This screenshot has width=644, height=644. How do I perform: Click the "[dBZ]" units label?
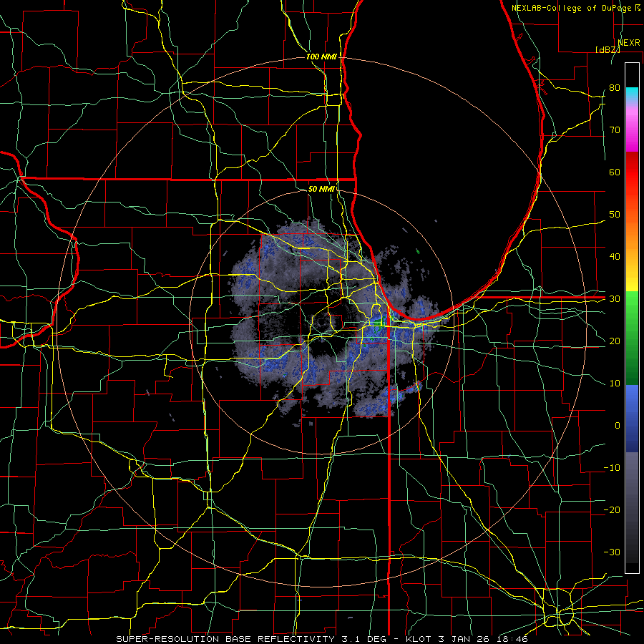(608, 49)
